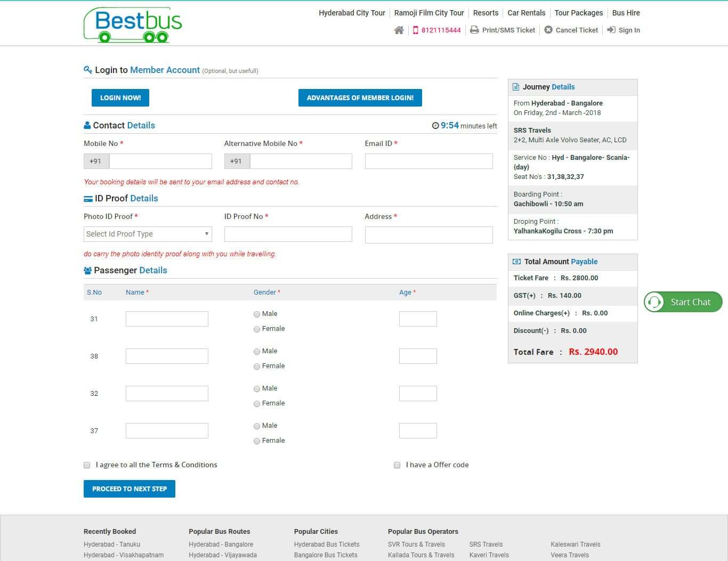The height and width of the screenshot is (561, 728).
Task: Click the Sign In arrow icon
Action: 611,30
